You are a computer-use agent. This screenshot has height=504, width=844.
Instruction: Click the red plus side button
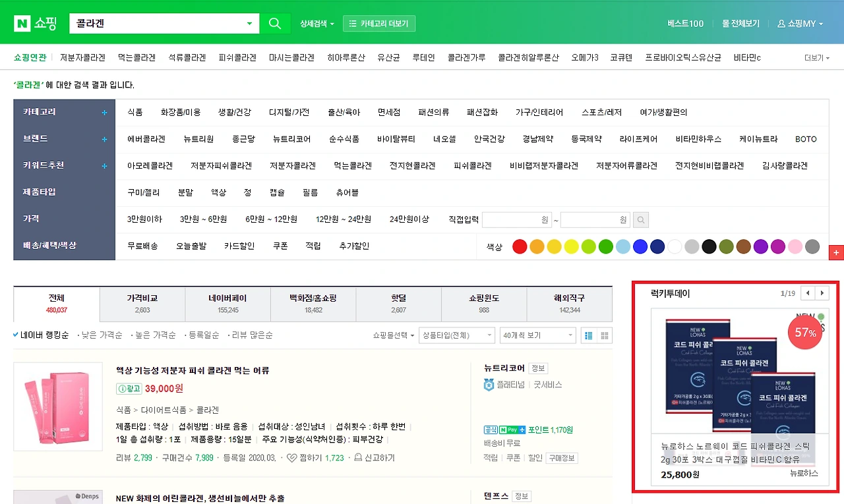(x=837, y=252)
